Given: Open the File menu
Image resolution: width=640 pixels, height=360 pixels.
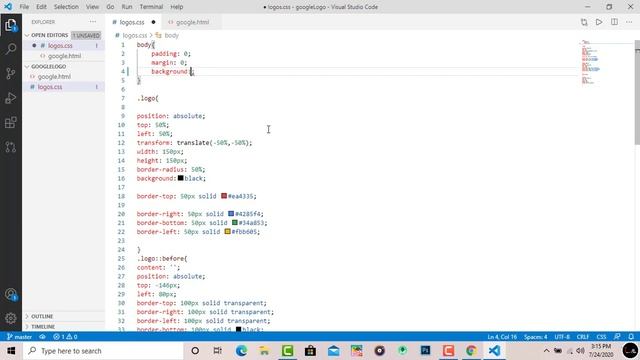Looking at the screenshot, I should coord(24,7).
